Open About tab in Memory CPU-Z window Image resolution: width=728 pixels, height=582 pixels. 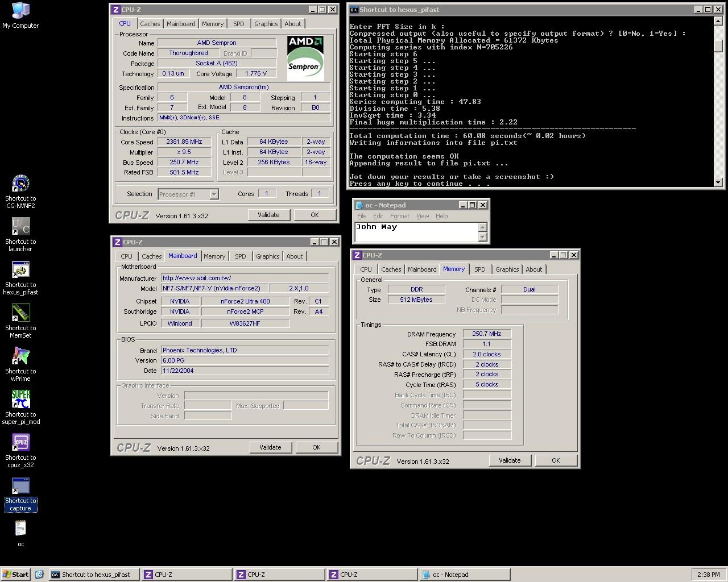tap(533, 269)
